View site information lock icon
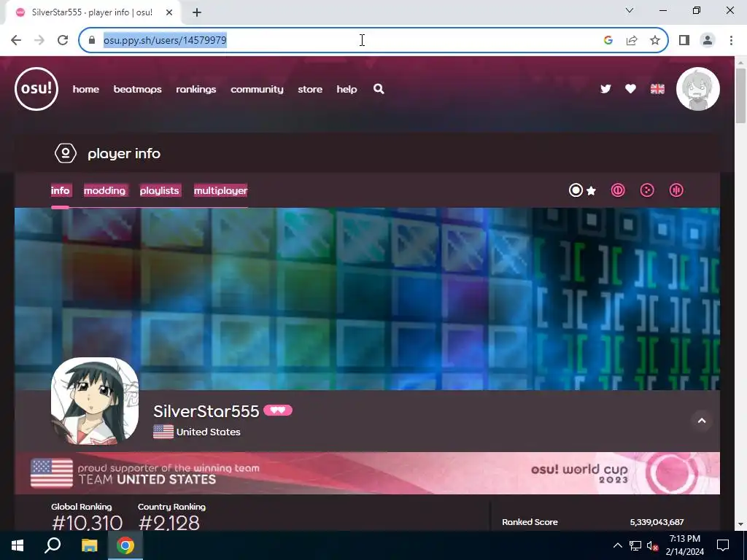 (x=92, y=40)
